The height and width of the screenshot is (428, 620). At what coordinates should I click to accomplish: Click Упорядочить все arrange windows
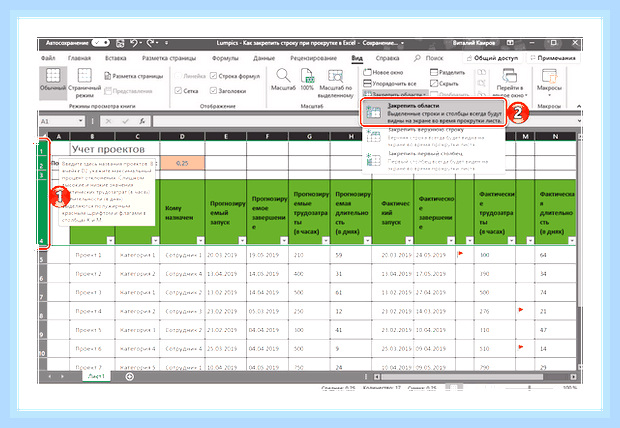(389, 83)
